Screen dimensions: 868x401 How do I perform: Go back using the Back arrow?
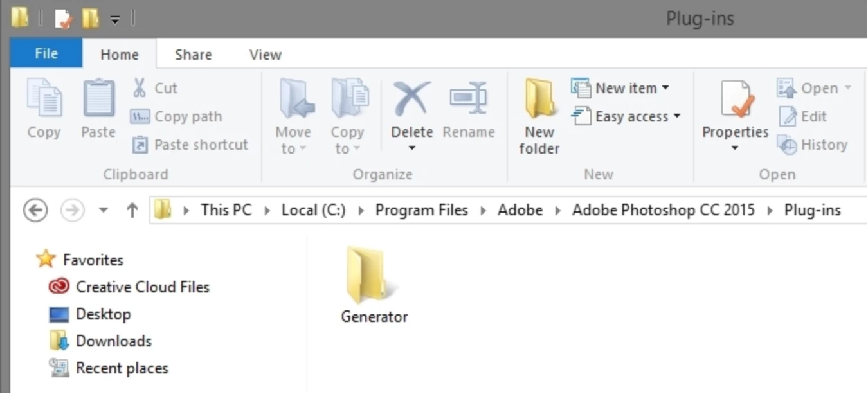click(35, 210)
